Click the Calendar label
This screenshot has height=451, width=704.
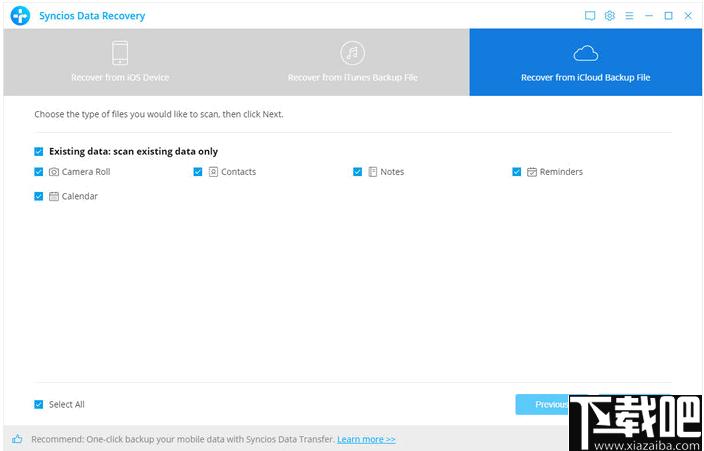tap(79, 196)
